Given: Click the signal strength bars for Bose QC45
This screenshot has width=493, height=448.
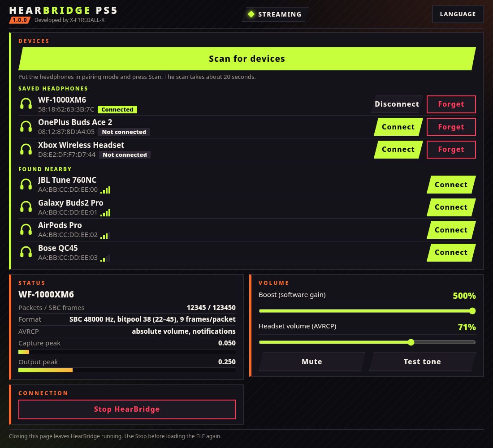Looking at the screenshot, I should coord(105,258).
